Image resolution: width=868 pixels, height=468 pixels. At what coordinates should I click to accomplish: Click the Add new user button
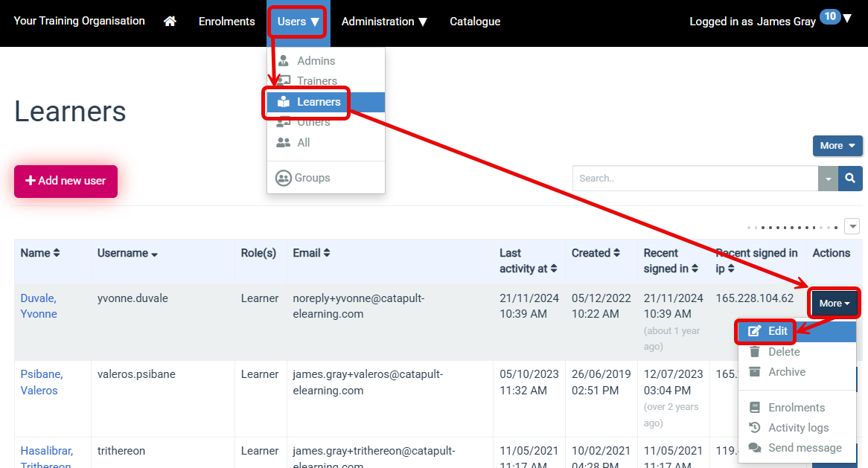(66, 181)
